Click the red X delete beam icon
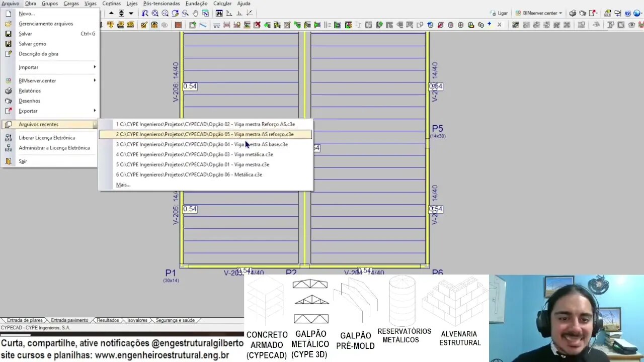Image resolution: width=644 pixels, height=362 pixels. pos(257,25)
